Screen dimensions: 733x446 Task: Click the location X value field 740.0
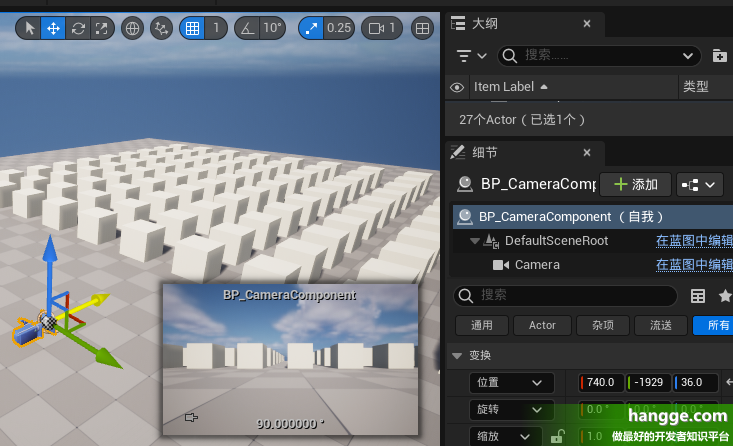click(x=600, y=382)
